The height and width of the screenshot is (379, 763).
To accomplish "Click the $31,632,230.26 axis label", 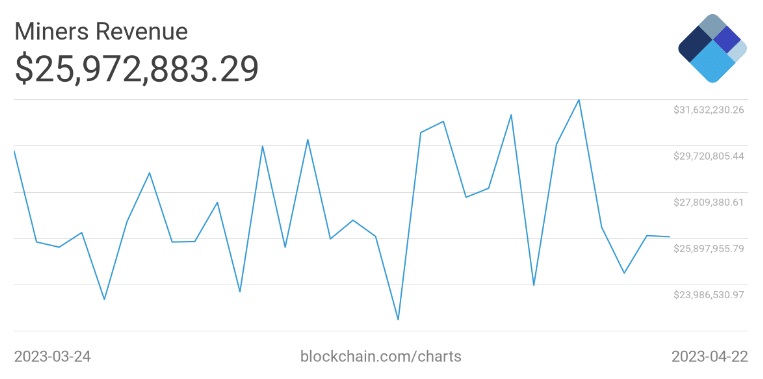I will (708, 110).
